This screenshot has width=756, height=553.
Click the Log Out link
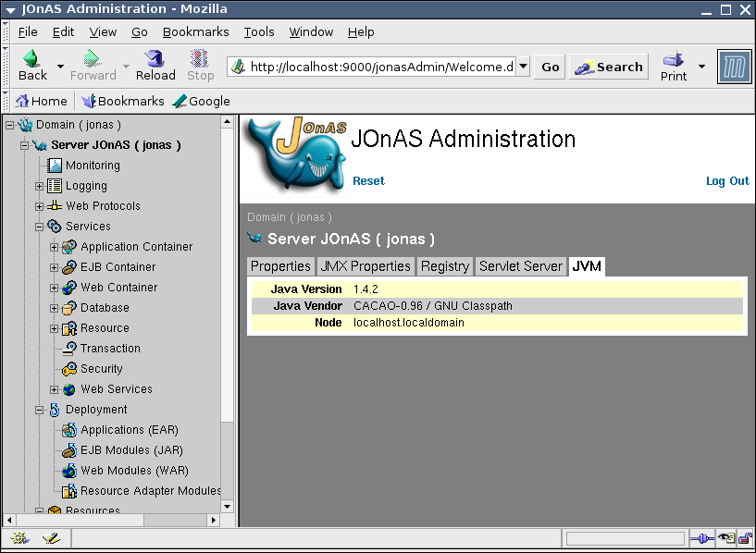click(x=727, y=181)
